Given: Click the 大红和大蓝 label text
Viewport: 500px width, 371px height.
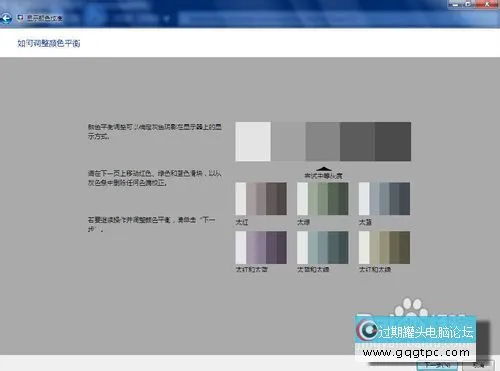Looking at the screenshot, I should [252, 269].
